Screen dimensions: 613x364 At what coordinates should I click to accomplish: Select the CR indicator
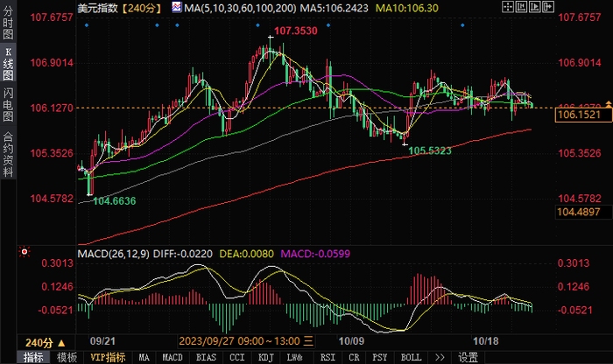click(354, 357)
